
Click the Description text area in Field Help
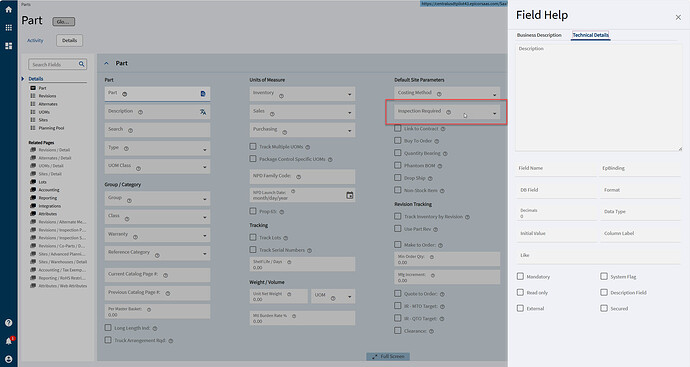[598, 98]
